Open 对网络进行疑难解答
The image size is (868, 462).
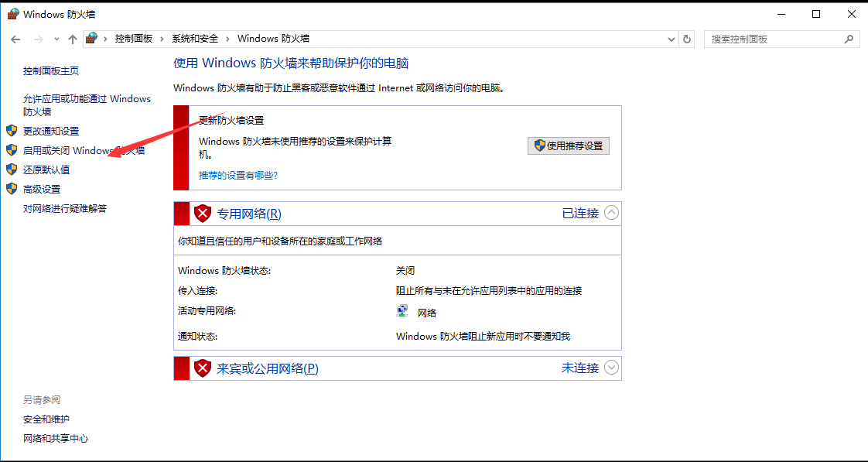coord(65,208)
